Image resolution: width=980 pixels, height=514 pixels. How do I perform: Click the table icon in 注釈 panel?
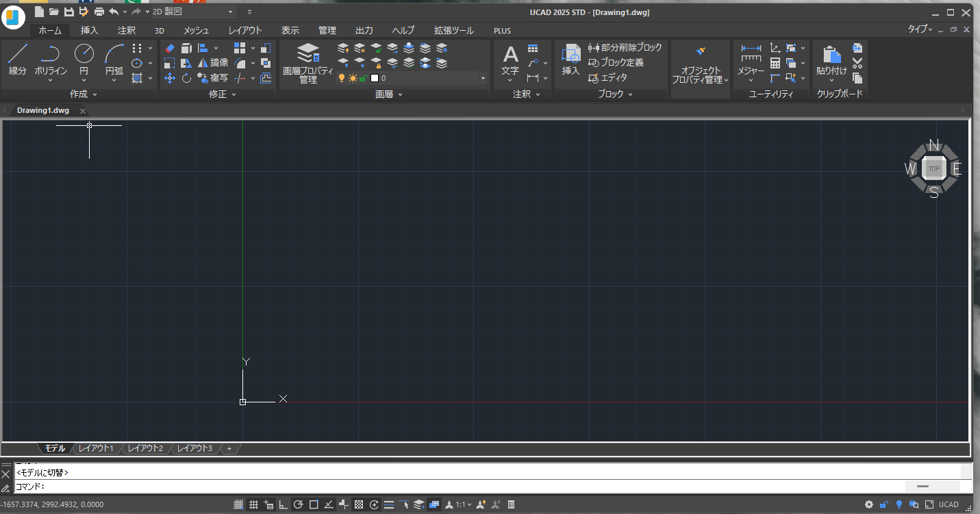(533, 49)
